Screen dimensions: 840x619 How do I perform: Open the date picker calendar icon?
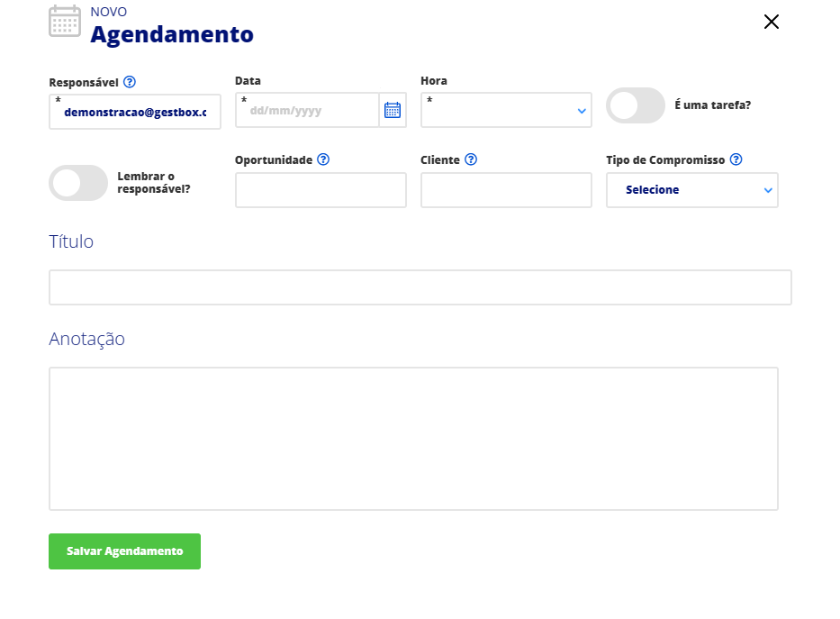[393, 111]
